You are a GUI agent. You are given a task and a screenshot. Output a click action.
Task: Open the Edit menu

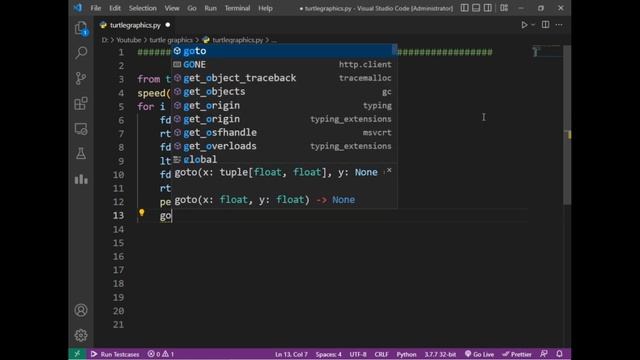115,8
